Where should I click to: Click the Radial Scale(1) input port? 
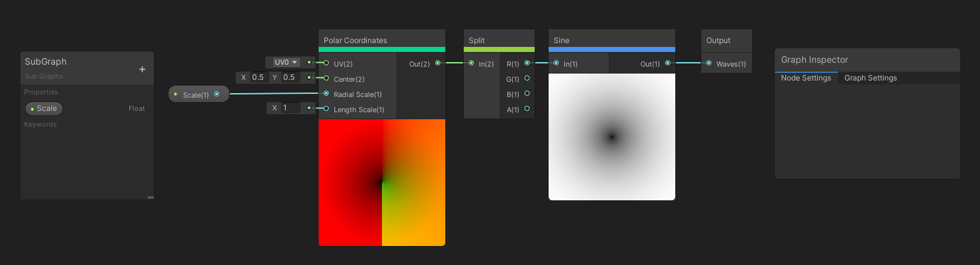coord(326,94)
